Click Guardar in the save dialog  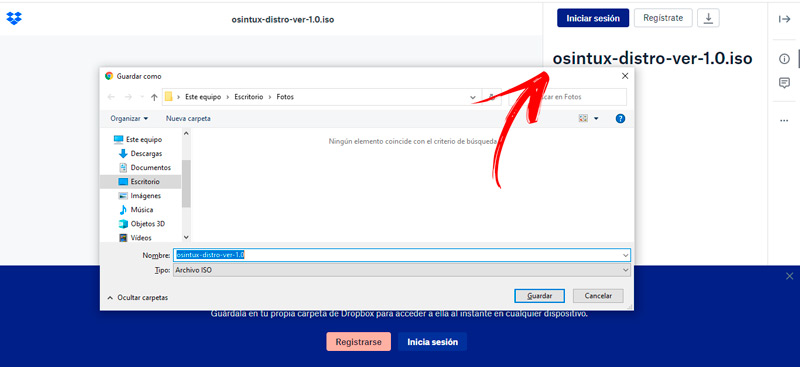(539, 296)
